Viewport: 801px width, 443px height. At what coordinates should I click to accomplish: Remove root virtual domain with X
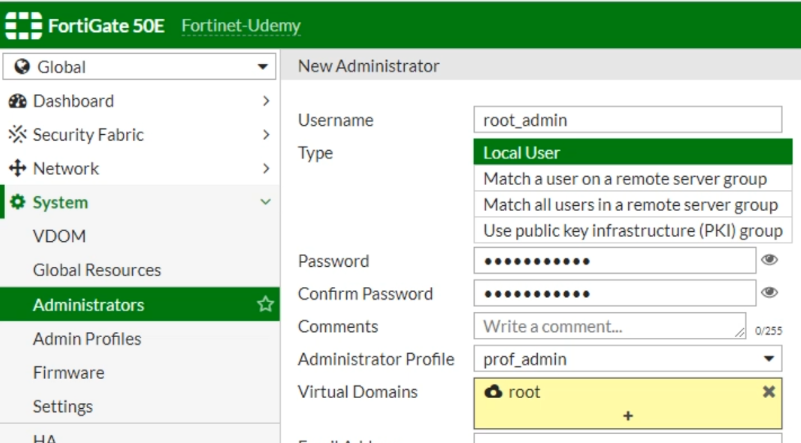pos(768,391)
